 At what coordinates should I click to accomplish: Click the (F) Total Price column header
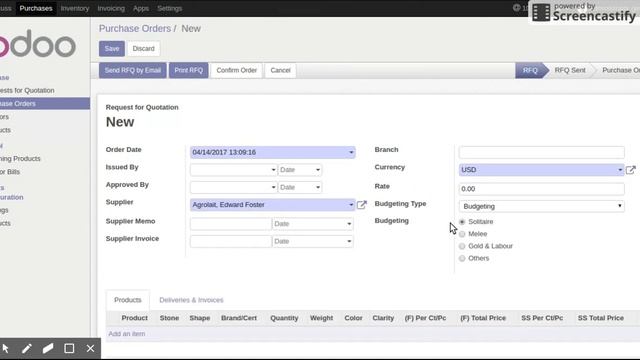[x=483, y=318]
